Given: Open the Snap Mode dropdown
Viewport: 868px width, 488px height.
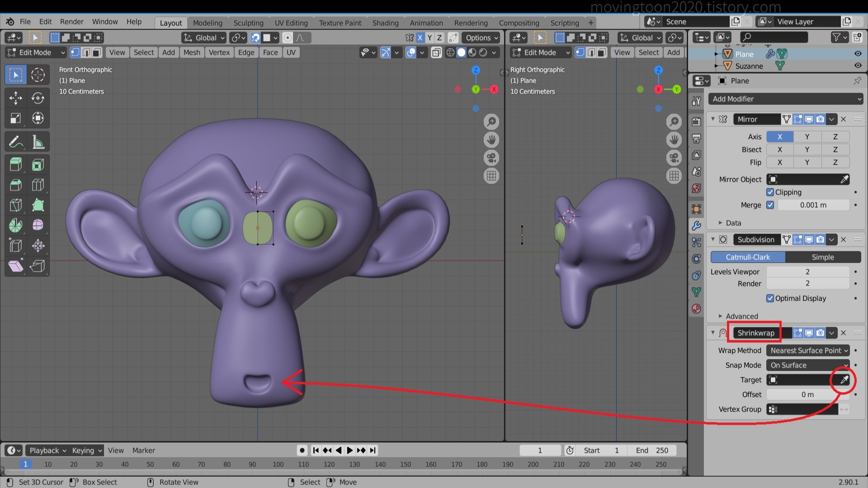Looking at the screenshot, I should [808, 365].
